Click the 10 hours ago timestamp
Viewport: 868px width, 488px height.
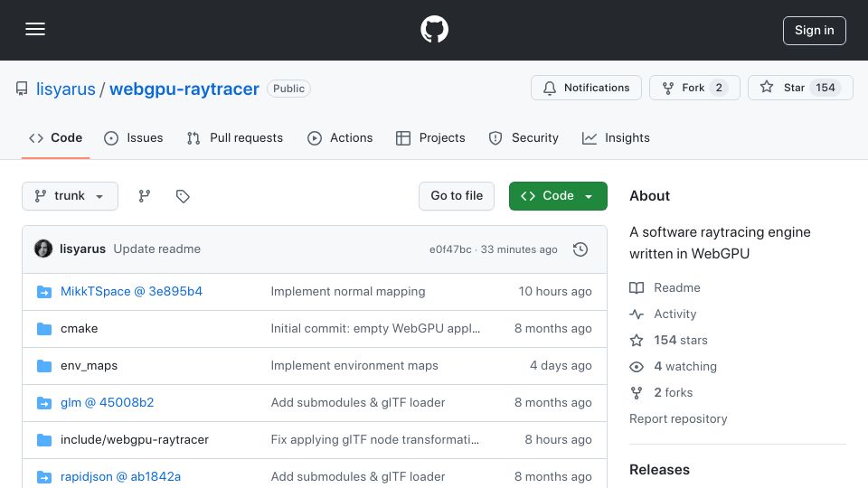[x=554, y=292]
